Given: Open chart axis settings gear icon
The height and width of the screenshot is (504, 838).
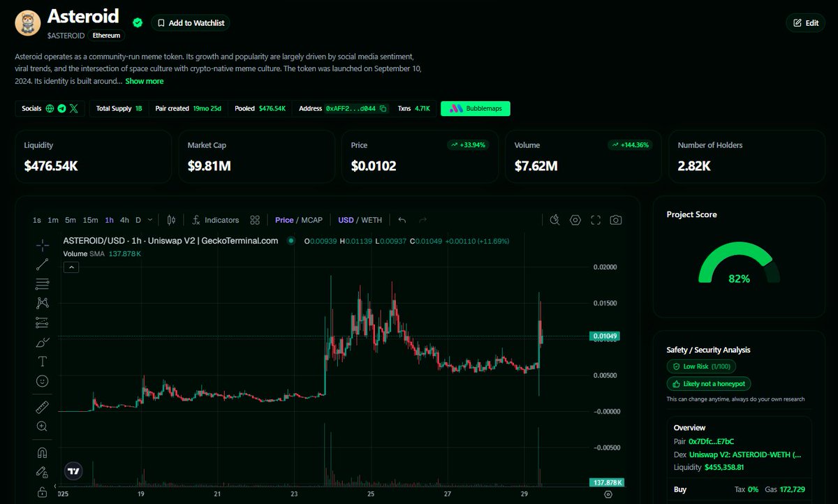Looking at the screenshot, I should (x=608, y=494).
